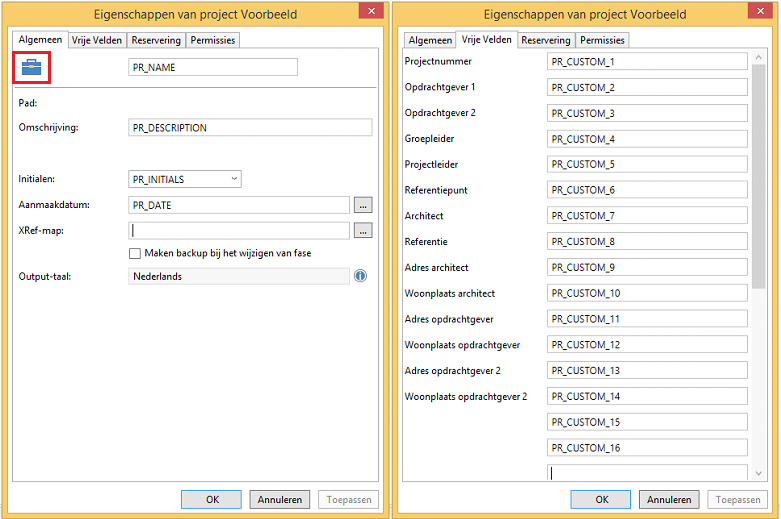Click the PR_DESCRIPTION field
Screen dimensions: 781x519
pos(250,128)
